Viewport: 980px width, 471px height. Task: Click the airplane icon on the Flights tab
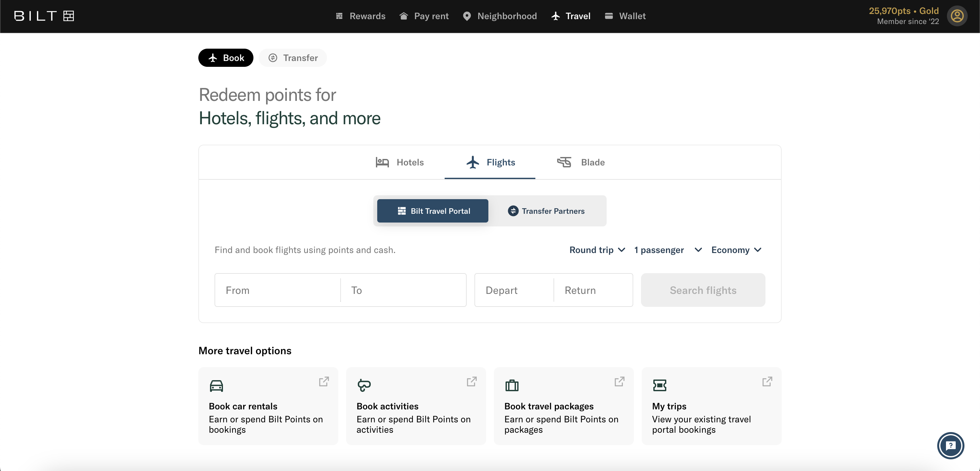tap(473, 162)
